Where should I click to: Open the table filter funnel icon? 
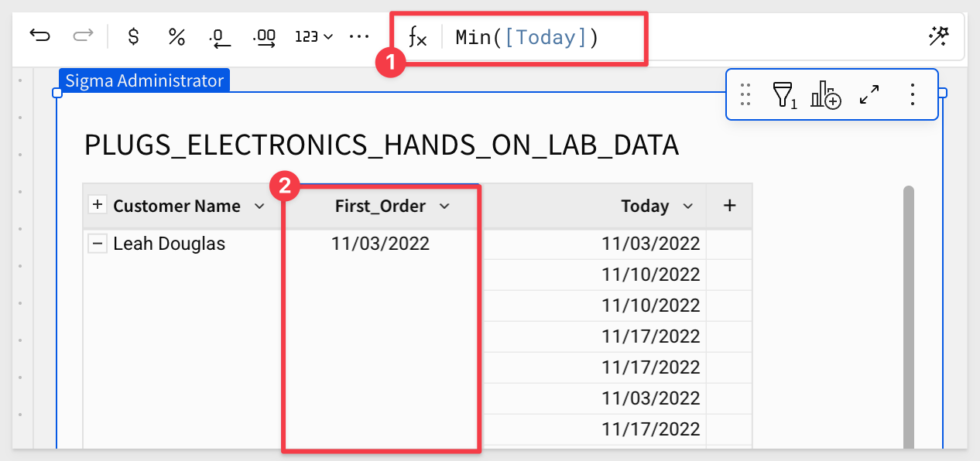click(x=783, y=95)
